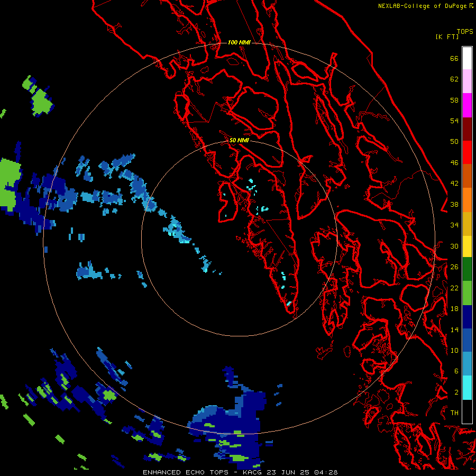Select the dark red 50–54 kft swatch
The height and width of the screenshot is (476, 476).
click(x=467, y=129)
